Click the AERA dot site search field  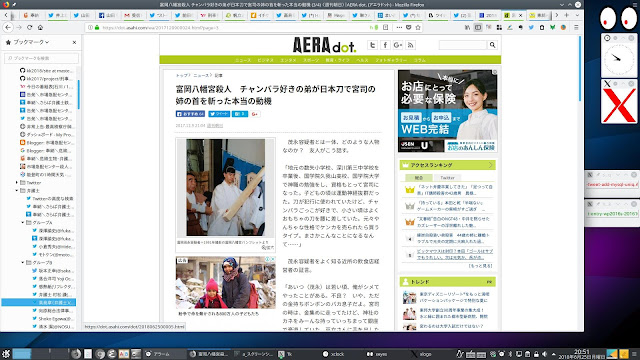(463, 45)
